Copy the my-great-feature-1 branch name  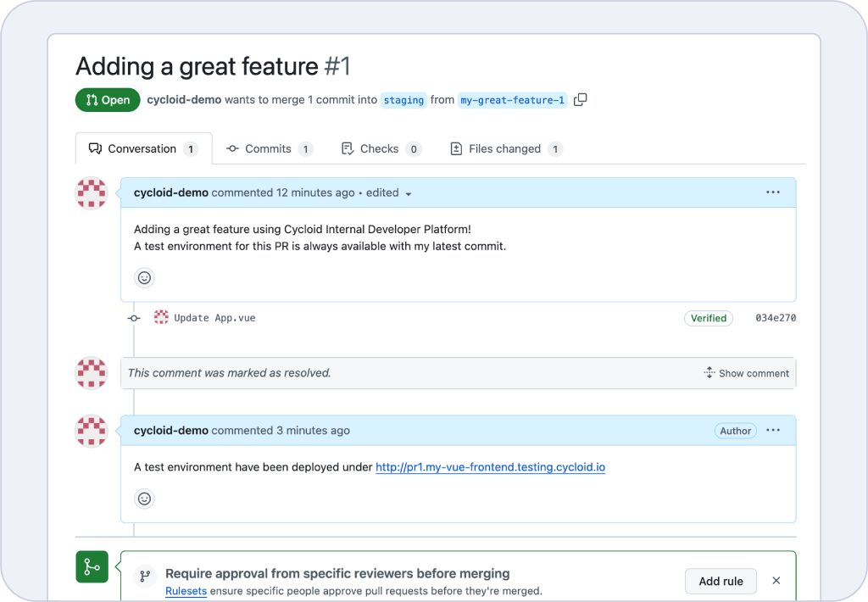click(x=580, y=100)
